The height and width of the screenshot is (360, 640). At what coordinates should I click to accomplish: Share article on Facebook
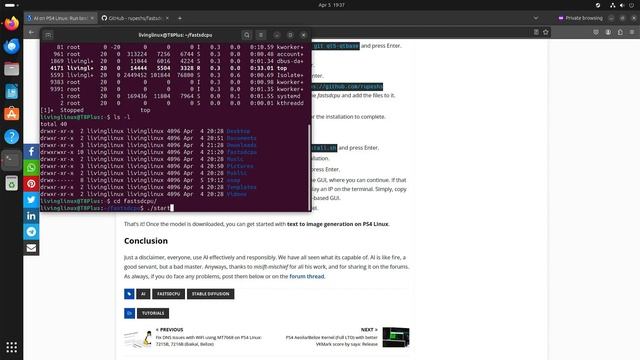click(31, 152)
